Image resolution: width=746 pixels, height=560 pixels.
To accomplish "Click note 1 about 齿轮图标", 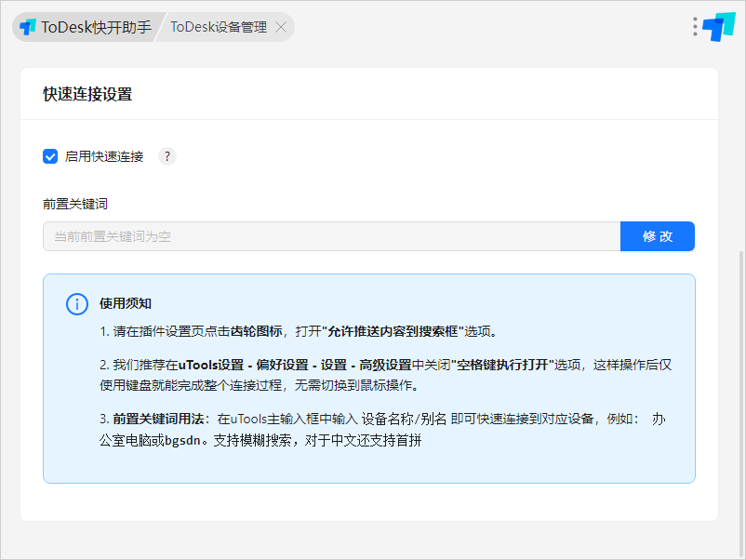I will tap(299, 331).
